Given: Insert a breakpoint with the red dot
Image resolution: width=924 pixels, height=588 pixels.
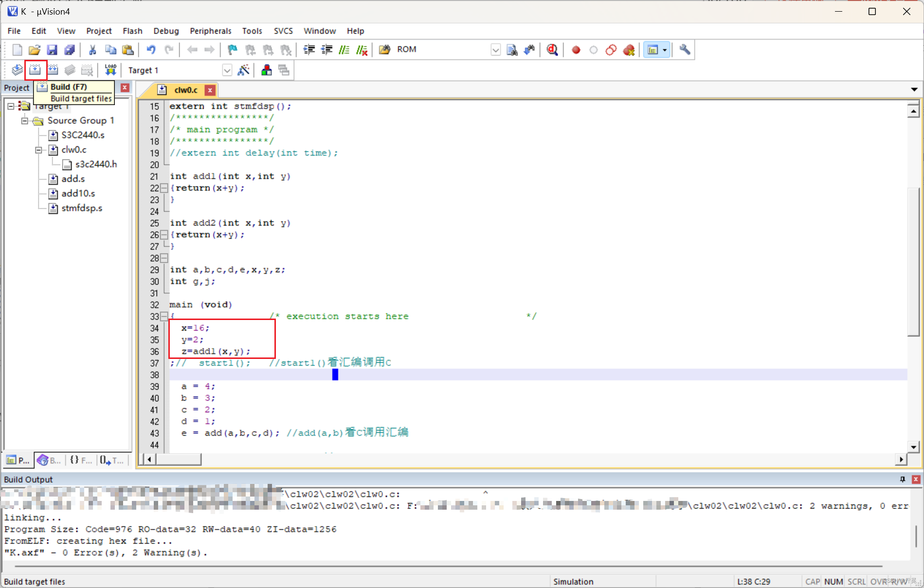Looking at the screenshot, I should coord(576,50).
